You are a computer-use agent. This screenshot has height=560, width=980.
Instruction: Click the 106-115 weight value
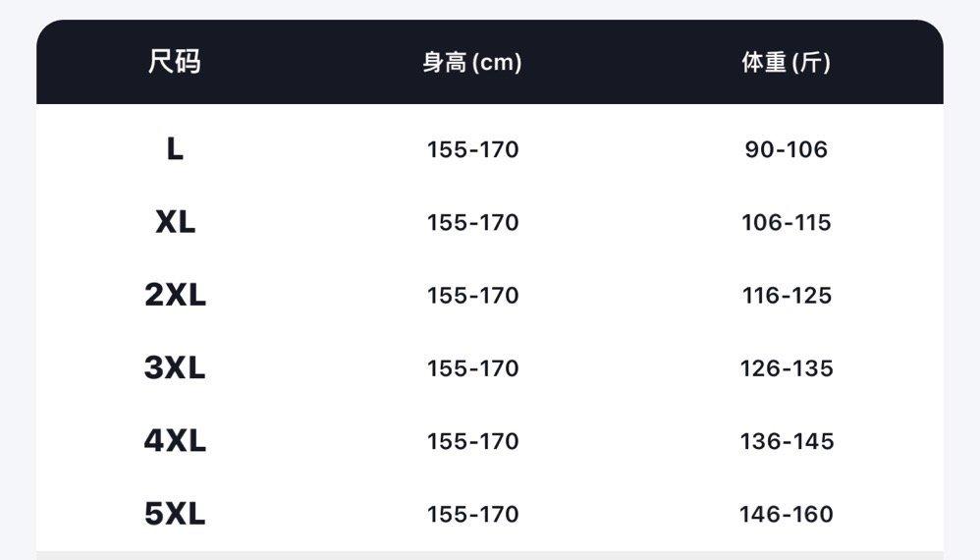click(787, 222)
